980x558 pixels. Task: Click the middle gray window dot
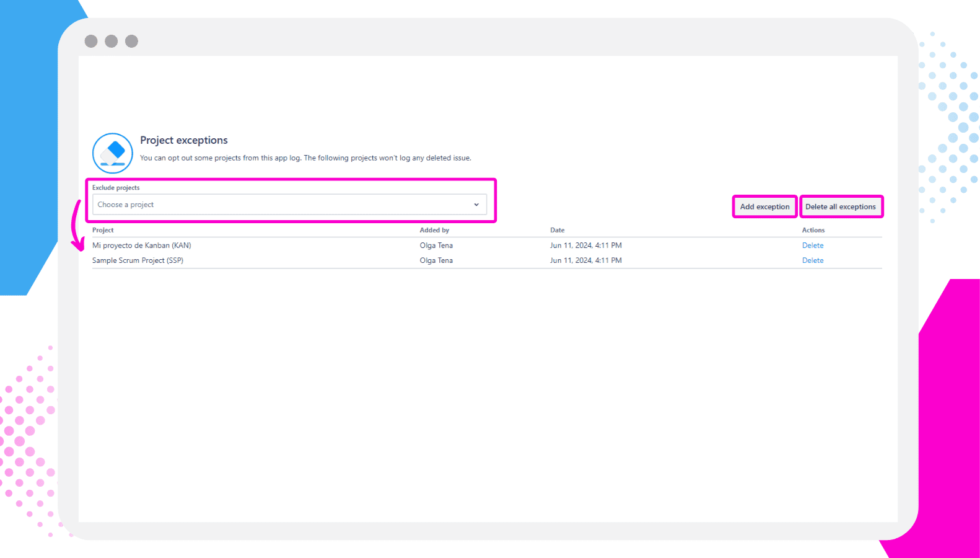112,41
